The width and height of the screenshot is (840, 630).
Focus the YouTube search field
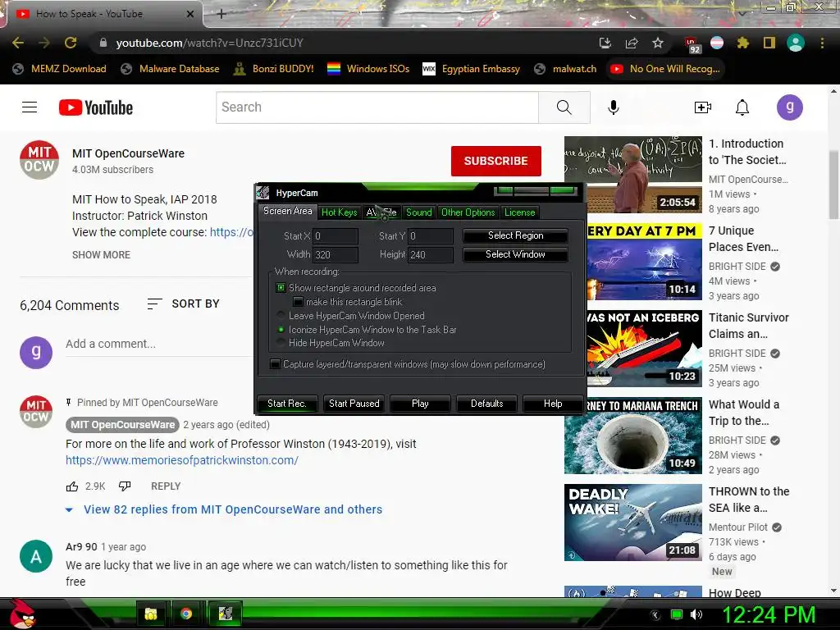[377, 107]
